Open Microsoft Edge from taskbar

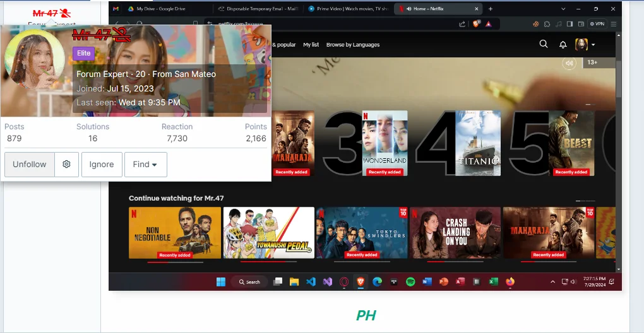coord(377,282)
